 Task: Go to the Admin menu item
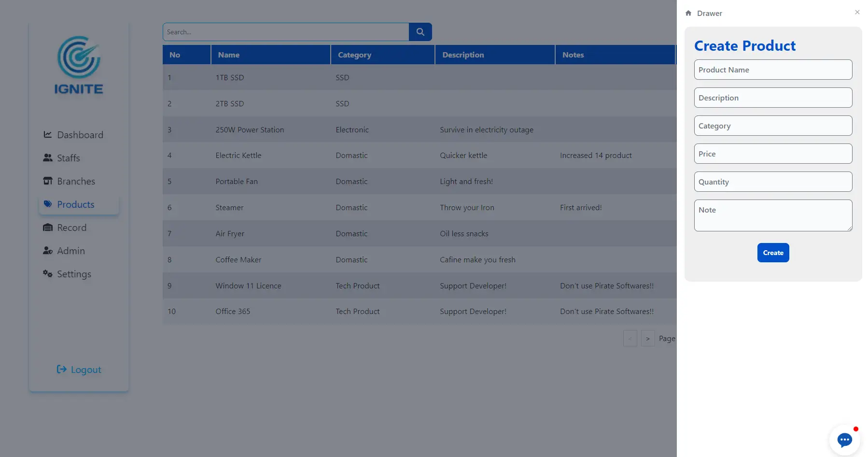pos(70,251)
